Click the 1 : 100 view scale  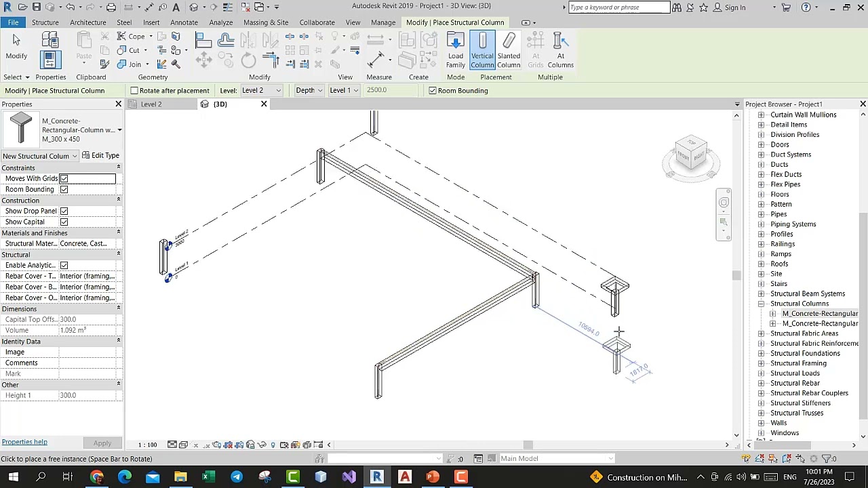pos(148,445)
